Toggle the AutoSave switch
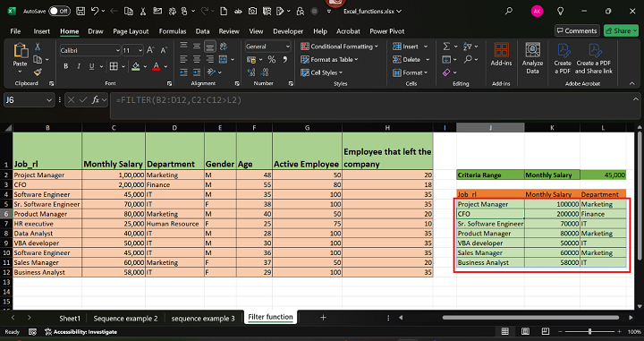The height and width of the screenshot is (341, 644). [59, 11]
